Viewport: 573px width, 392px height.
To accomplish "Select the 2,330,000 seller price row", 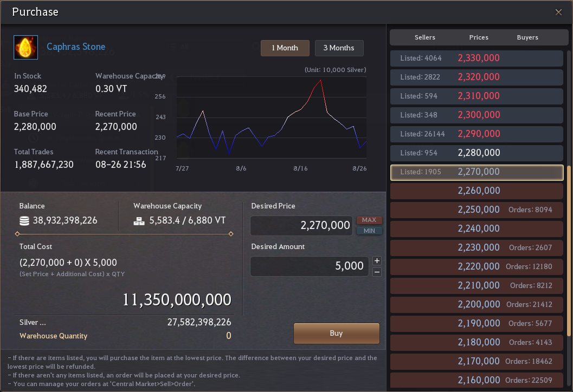I will [x=477, y=58].
